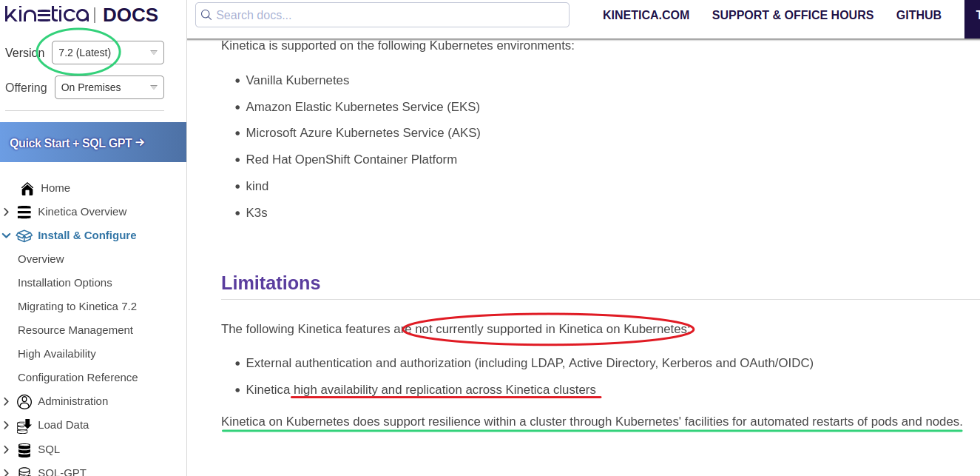
Task: Expand the SQL section chevron
Action: point(7,449)
